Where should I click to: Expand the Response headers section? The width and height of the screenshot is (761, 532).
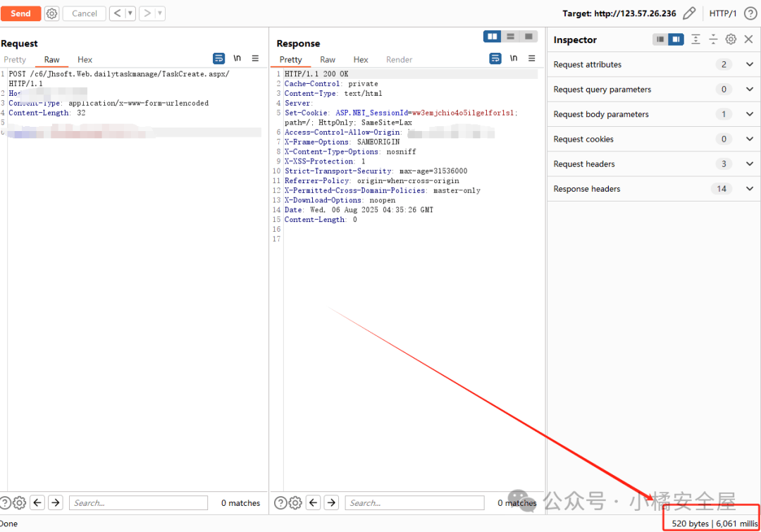[x=749, y=189]
